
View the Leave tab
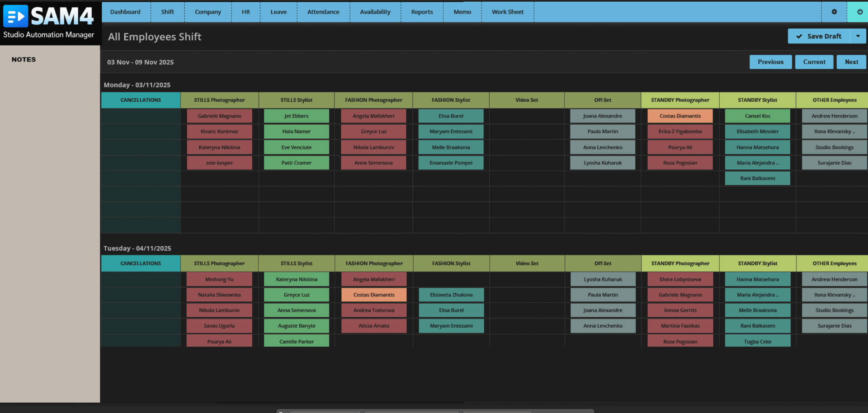(x=278, y=12)
